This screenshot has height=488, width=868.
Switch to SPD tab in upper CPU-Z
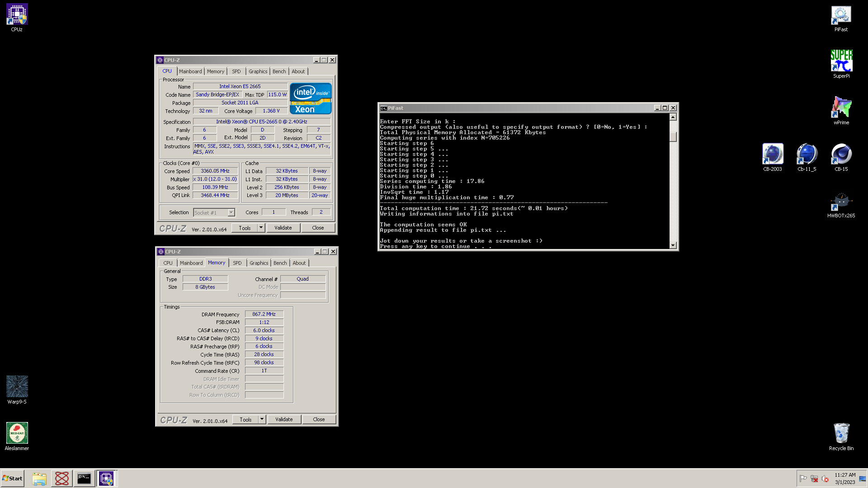(236, 71)
